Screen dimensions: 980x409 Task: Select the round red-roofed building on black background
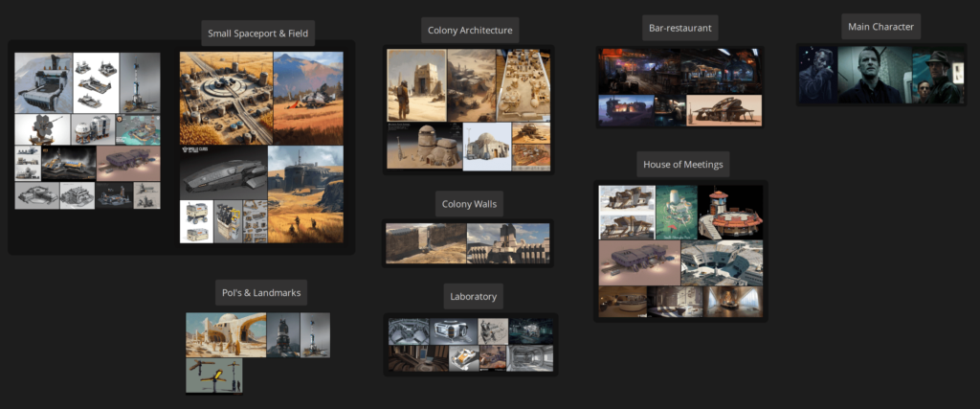(x=731, y=212)
